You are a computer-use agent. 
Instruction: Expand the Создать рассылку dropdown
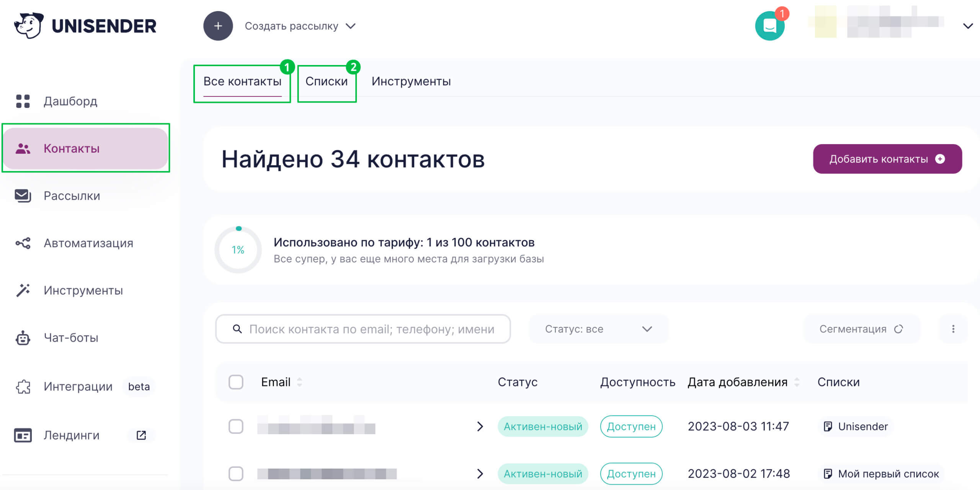coord(301,26)
